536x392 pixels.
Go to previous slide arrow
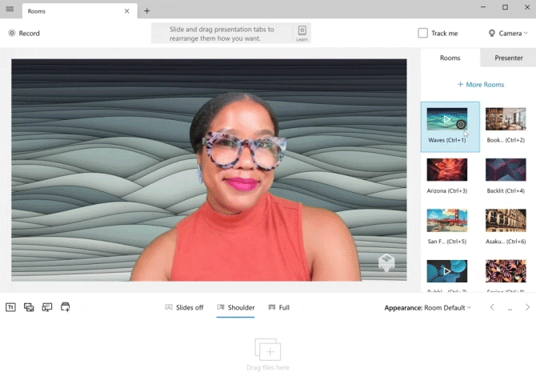pos(492,307)
